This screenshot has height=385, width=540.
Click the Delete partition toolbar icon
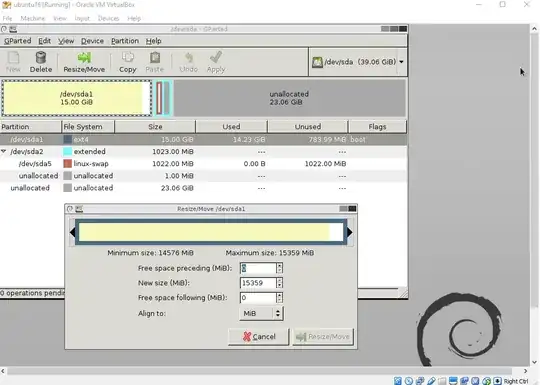click(x=41, y=58)
